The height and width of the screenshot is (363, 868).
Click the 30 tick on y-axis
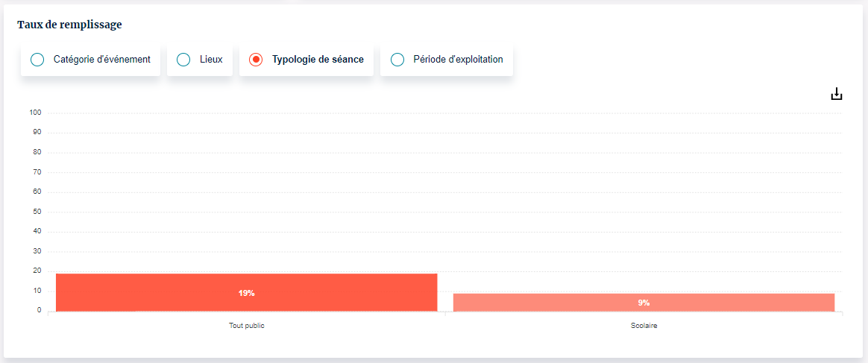pyautogui.click(x=37, y=251)
